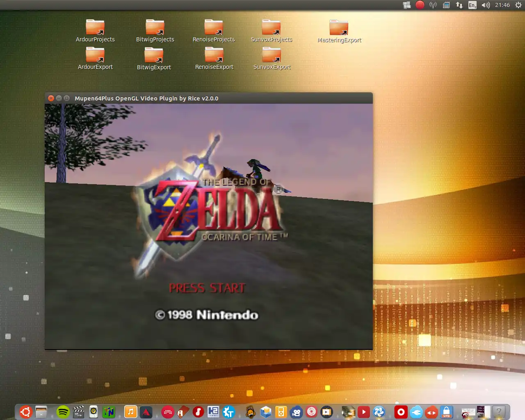Click the 21:46 clock in the panel

tap(502, 5)
